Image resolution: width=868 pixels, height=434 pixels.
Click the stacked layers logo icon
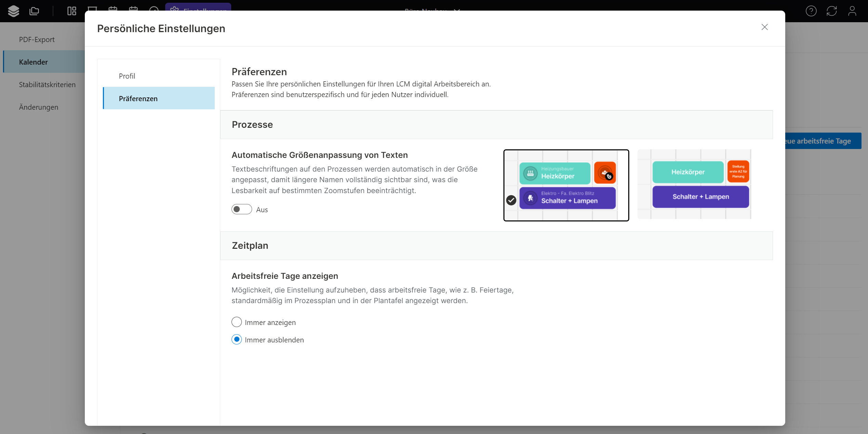coord(14,11)
